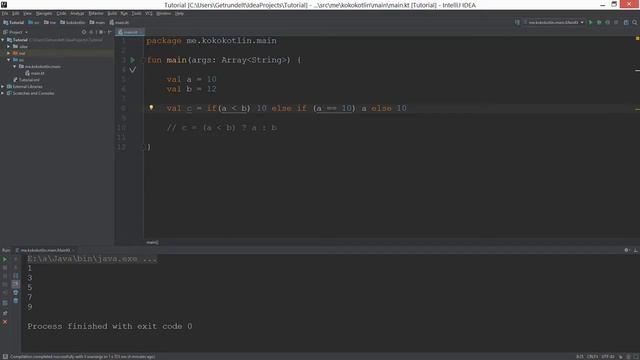640x360 pixels.
Task: Hide the Project panel with the hide icon
Action: (x=109, y=32)
